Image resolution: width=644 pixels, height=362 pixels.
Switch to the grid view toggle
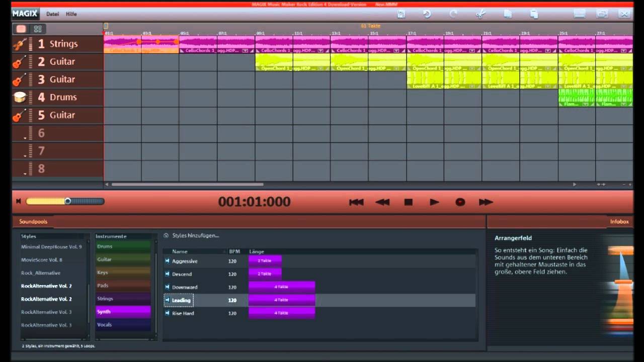37,29
